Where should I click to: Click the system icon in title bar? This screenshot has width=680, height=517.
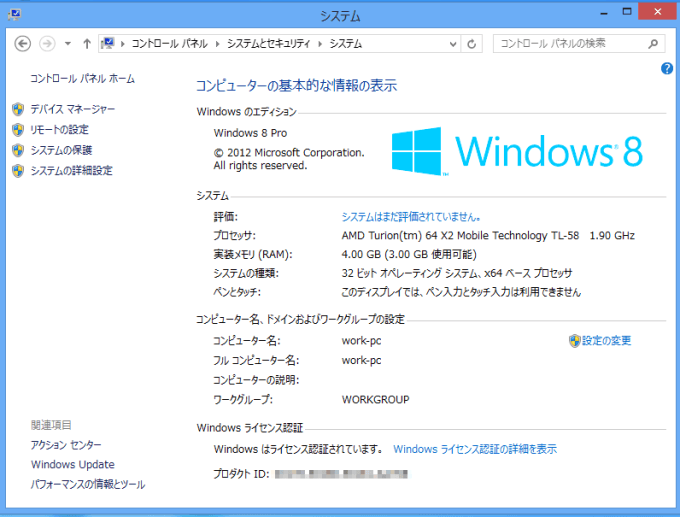coord(14,14)
